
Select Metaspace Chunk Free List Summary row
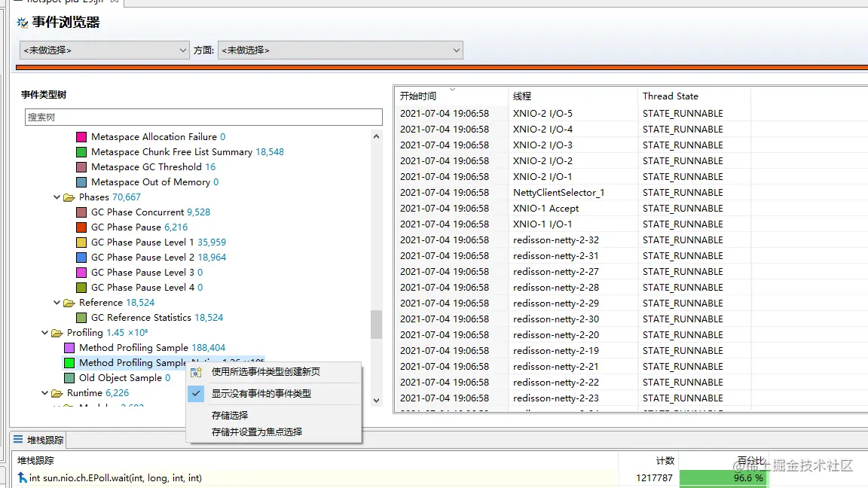[187, 151]
